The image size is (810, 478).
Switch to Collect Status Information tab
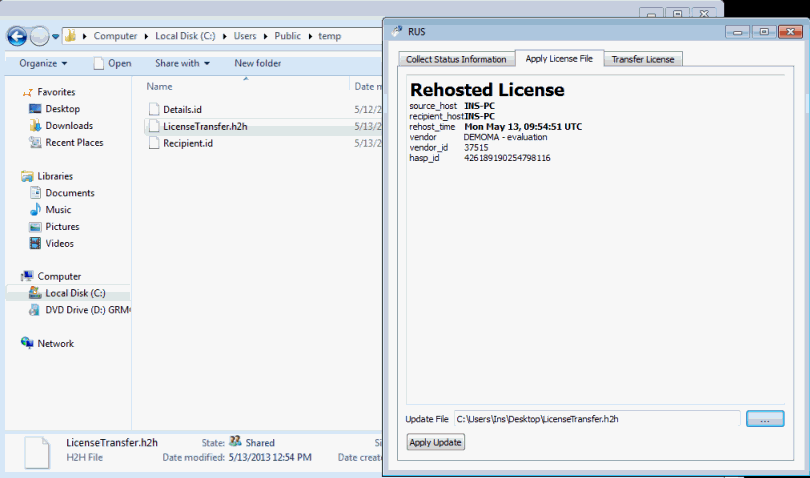(455, 59)
